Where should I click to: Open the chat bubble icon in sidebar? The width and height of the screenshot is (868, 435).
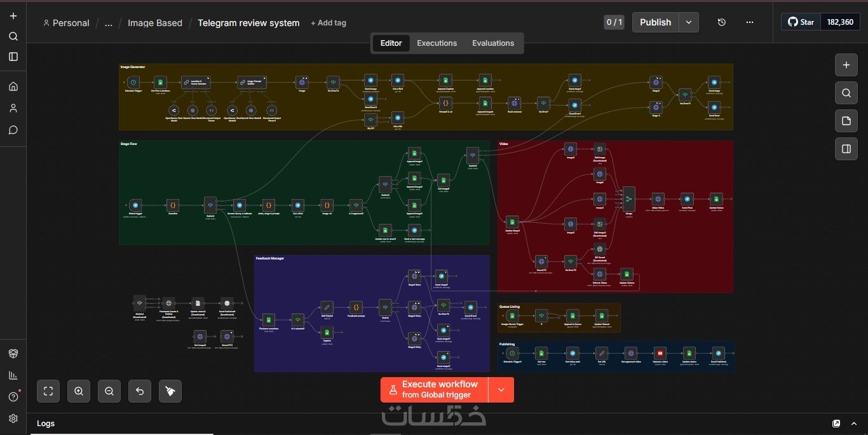pyautogui.click(x=13, y=130)
